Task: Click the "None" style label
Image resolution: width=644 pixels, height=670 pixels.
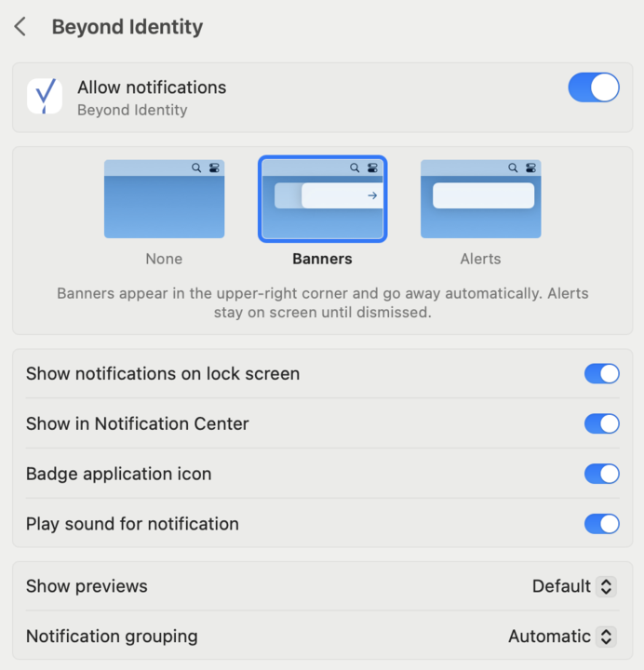Action: click(x=164, y=259)
